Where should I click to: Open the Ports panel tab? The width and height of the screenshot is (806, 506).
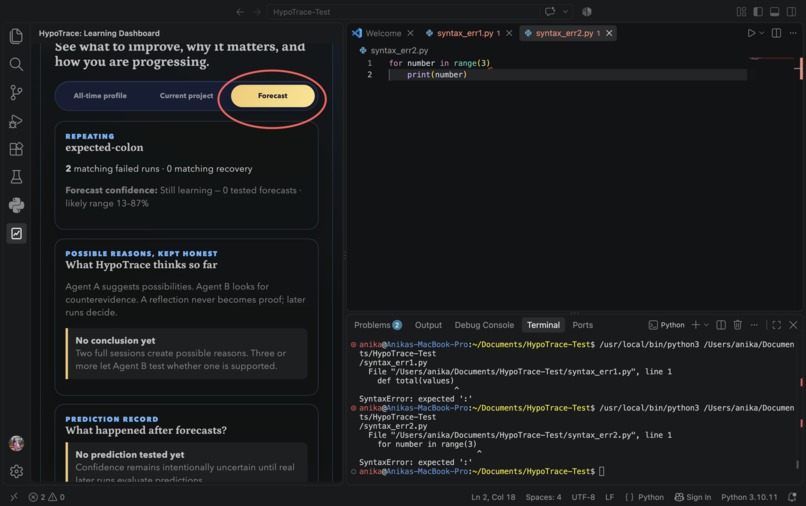pos(582,325)
